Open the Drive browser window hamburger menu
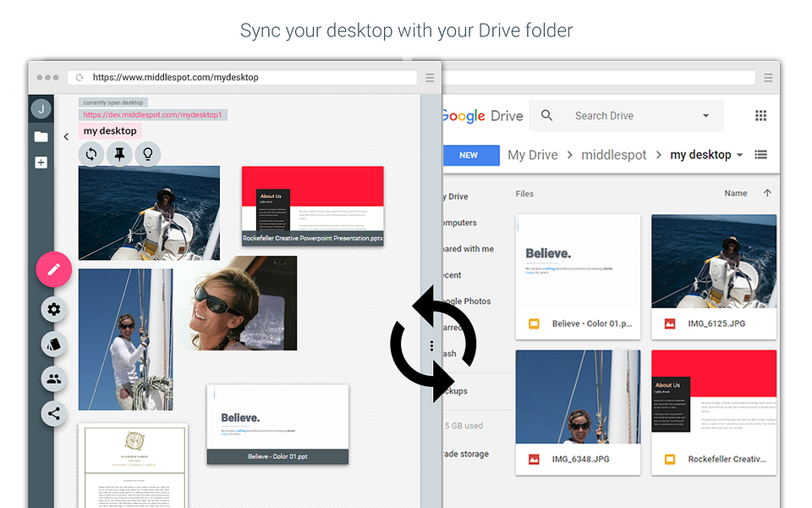 769,78
